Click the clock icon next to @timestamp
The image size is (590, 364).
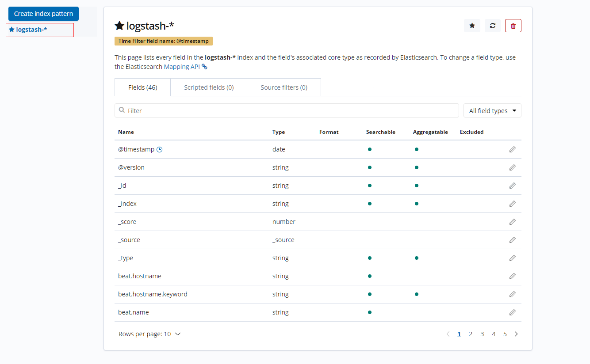click(x=159, y=149)
